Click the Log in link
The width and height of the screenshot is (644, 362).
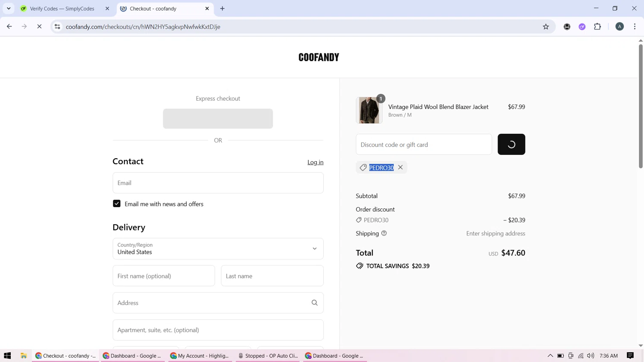point(315,162)
